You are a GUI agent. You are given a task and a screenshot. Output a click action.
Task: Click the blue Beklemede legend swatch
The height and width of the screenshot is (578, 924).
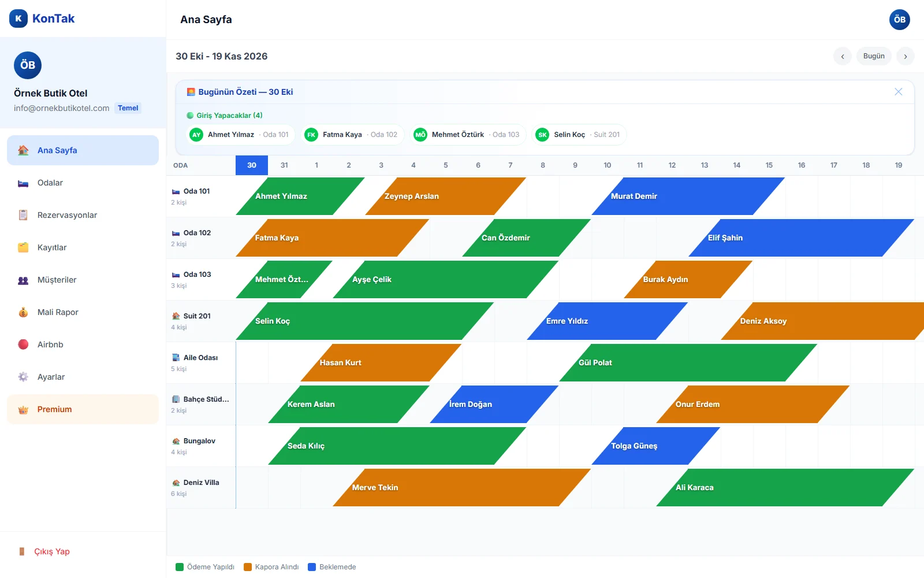tap(312, 567)
